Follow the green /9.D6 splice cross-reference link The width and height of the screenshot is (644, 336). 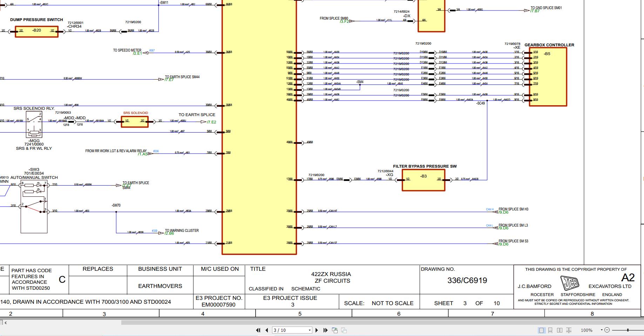coord(503,212)
